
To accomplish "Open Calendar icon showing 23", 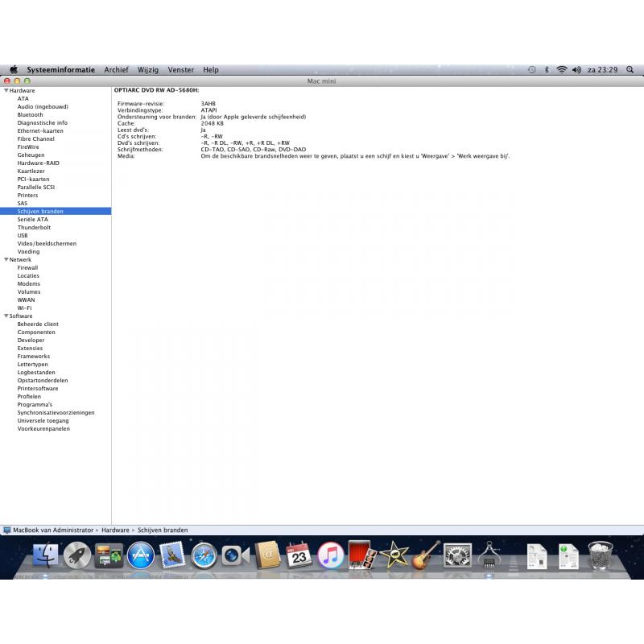I will click(299, 555).
